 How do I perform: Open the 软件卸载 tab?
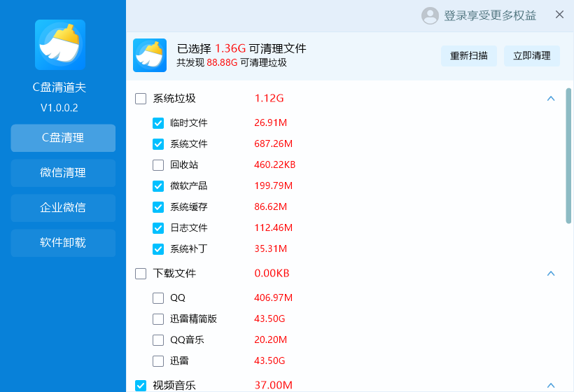63,243
